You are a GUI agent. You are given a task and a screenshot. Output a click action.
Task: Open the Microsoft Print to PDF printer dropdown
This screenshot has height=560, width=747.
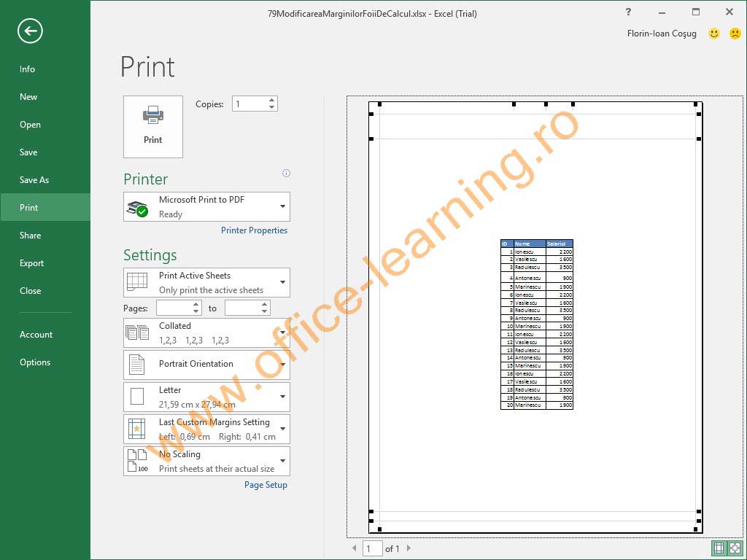(206, 206)
